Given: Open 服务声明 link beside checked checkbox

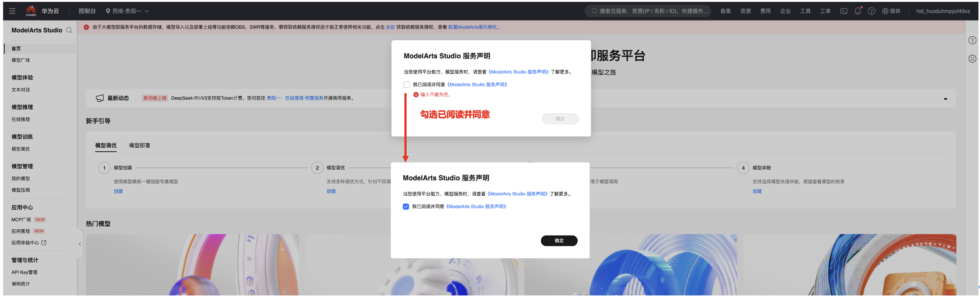Looking at the screenshot, I should (x=476, y=207).
